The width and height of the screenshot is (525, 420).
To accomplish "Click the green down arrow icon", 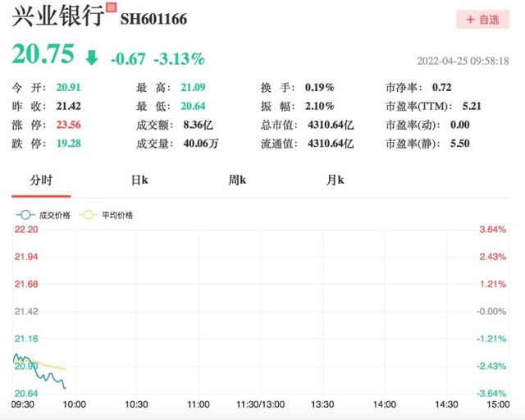I will pos(91,57).
